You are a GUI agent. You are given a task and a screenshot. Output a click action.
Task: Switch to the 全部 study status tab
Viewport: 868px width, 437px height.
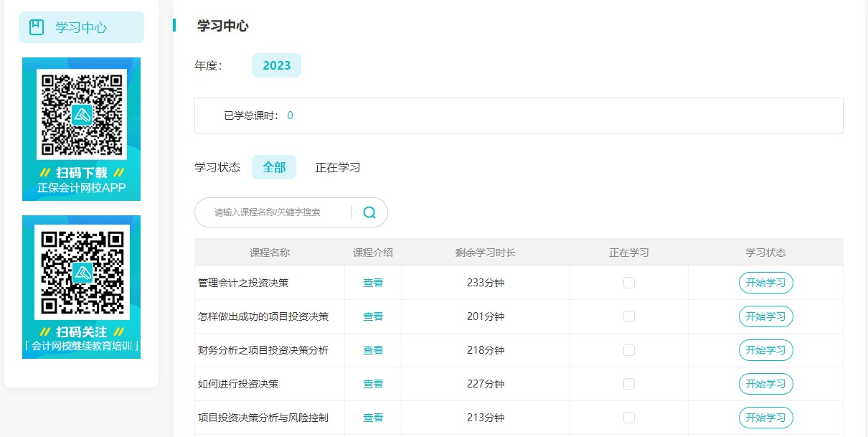pyautogui.click(x=274, y=166)
